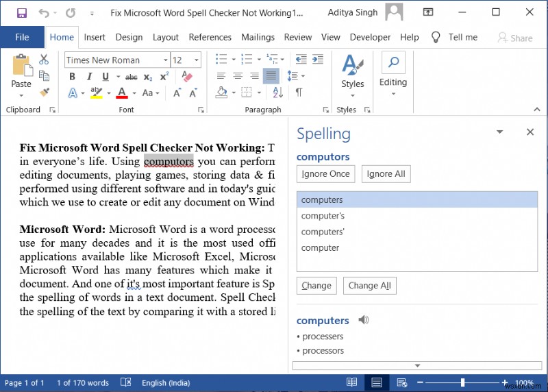Toggle Bold formatting
Viewport: 548px width, 392px height.
(71, 77)
